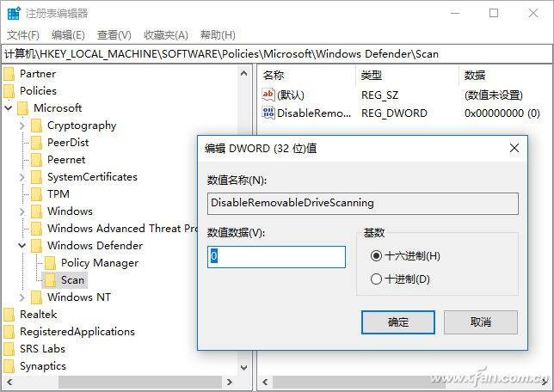Open the 文件(F) menu
This screenshot has width=554, height=392.
pos(23,35)
